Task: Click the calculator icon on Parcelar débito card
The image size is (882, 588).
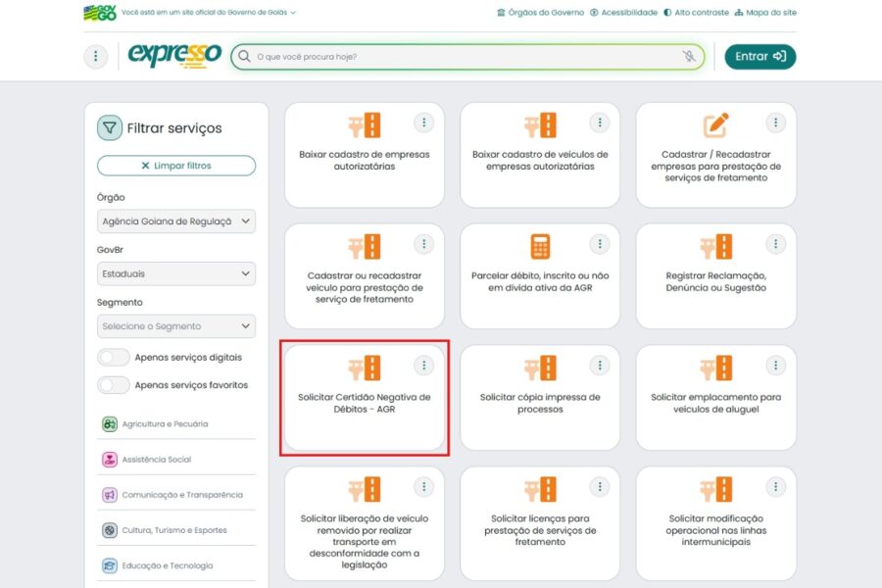Action: [x=540, y=246]
